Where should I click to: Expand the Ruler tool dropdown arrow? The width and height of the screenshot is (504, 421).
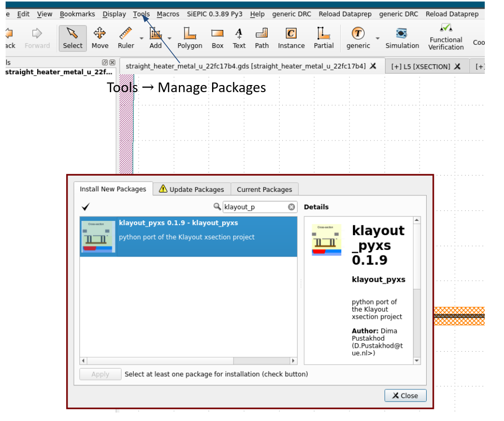tap(141, 38)
